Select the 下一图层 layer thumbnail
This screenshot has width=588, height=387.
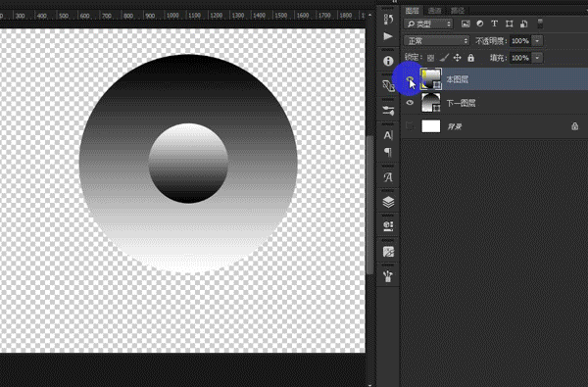click(x=431, y=102)
